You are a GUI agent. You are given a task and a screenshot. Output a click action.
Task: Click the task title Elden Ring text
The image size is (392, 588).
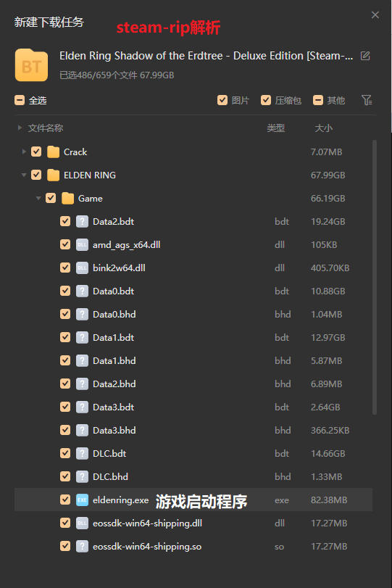[x=206, y=56]
